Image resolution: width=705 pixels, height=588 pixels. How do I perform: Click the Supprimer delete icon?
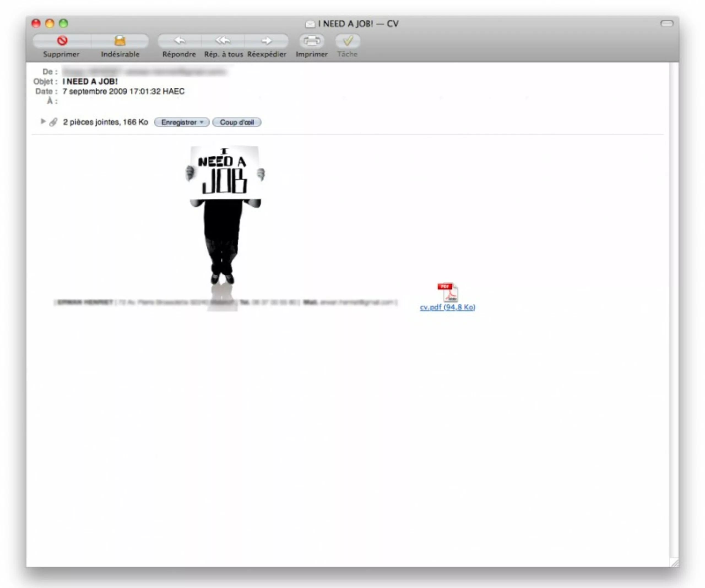click(x=62, y=41)
